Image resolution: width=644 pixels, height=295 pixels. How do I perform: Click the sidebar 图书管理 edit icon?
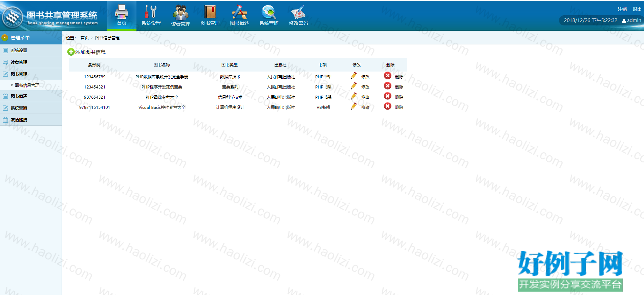(x=5, y=74)
